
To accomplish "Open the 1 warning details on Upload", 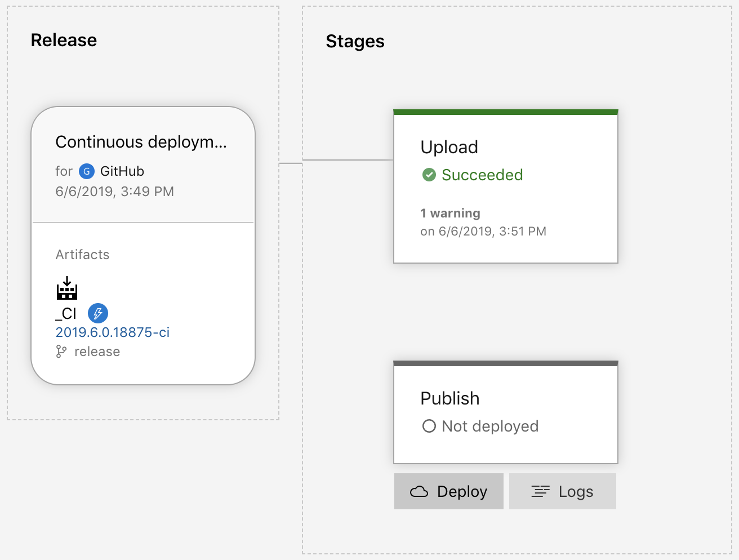I will pyautogui.click(x=449, y=213).
